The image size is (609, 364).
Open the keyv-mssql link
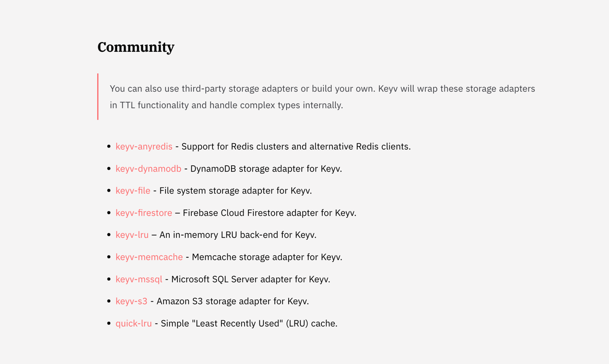click(x=139, y=279)
